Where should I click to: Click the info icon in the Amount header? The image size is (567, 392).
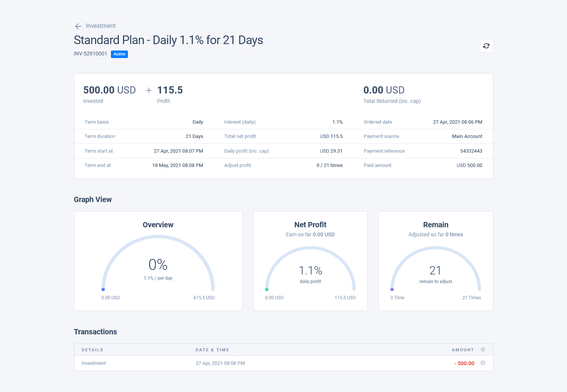pos(483,349)
